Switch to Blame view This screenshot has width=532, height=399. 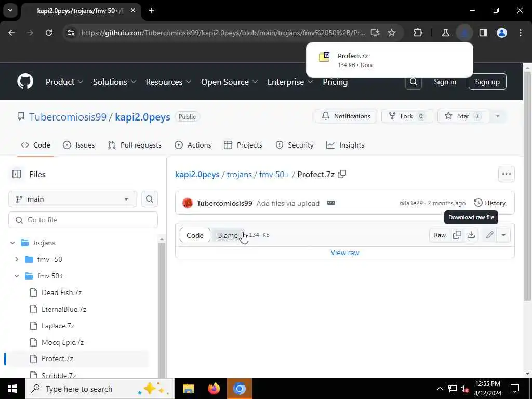click(x=228, y=235)
